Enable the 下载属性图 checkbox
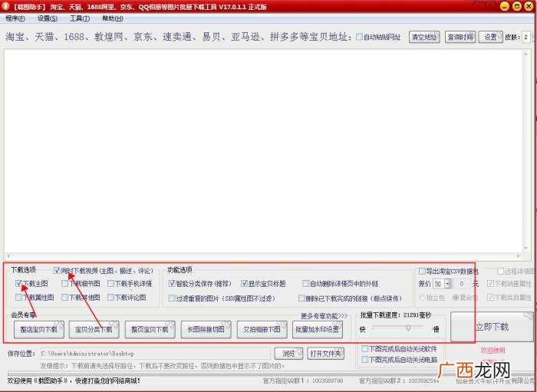 click(18, 297)
